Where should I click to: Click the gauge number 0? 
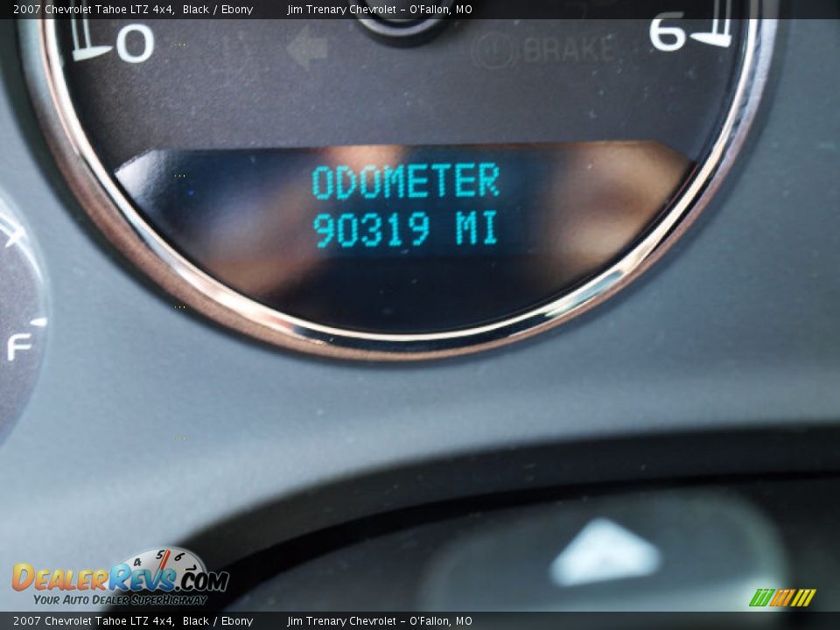tap(134, 43)
